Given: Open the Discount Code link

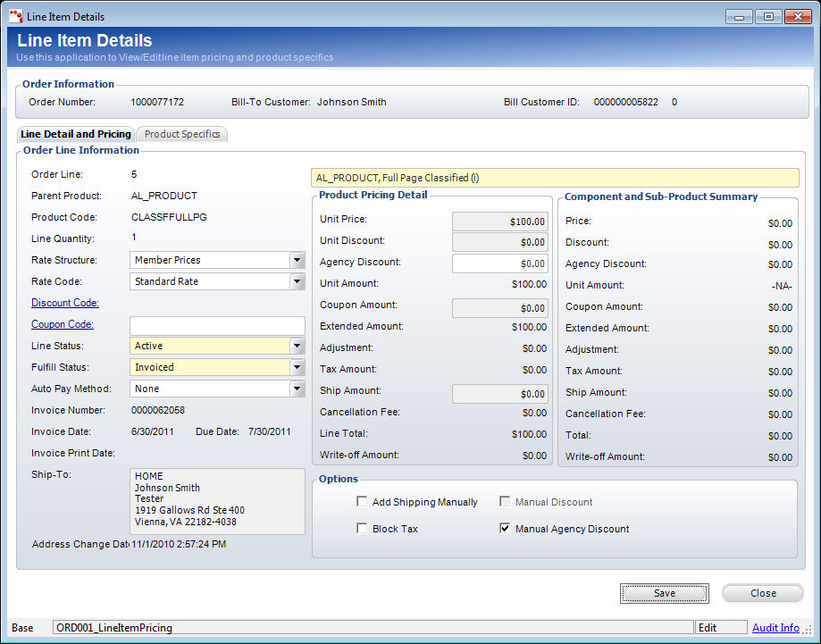Looking at the screenshot, I should (64, 303).
